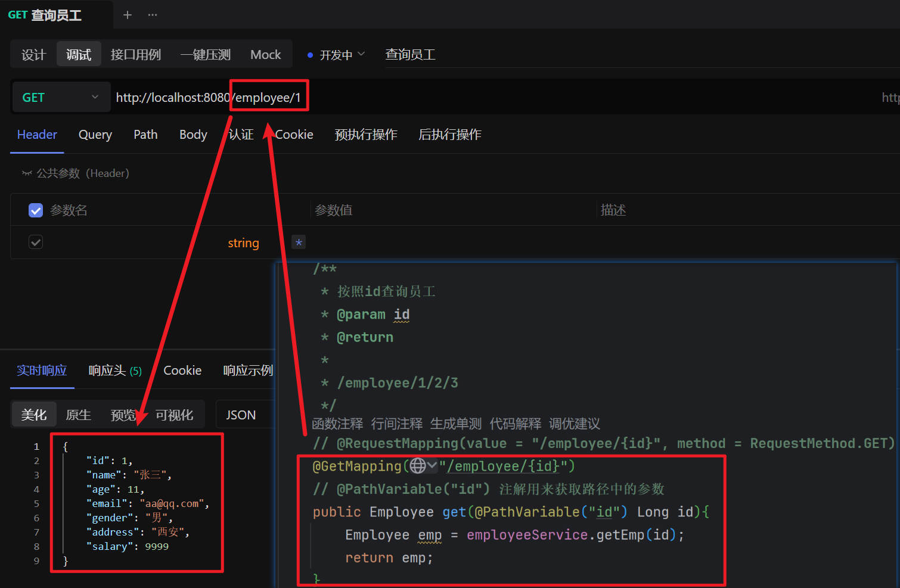Click the 描述 column header
The width and height of the screenshot is (900, 588).
pos(613,210)
